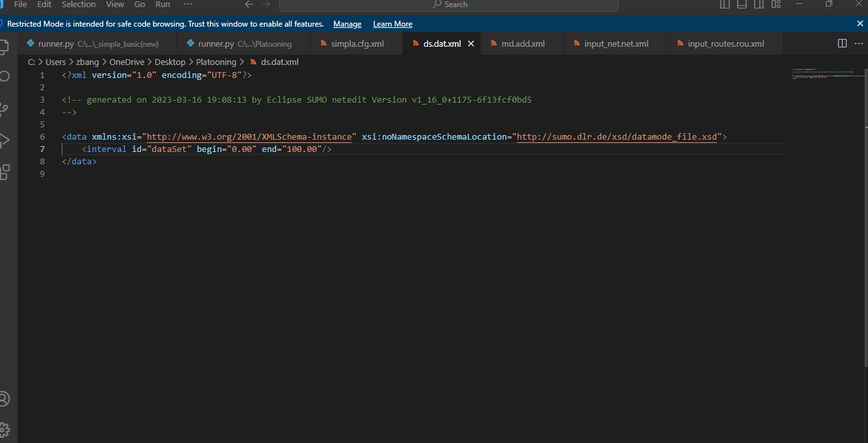Click the Learn More link
The height and width of the screenshot is (443, 868).
[x=392, y=24]
